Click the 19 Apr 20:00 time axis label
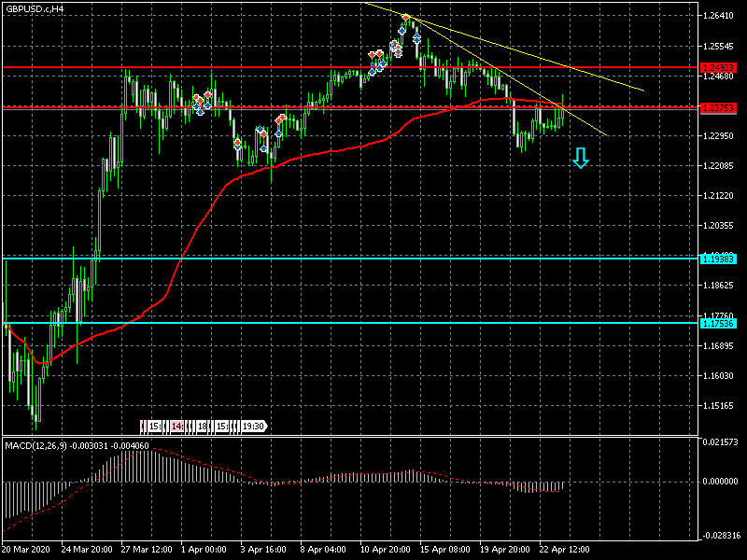Screen dimensions: 747x560 coord(505,549)
